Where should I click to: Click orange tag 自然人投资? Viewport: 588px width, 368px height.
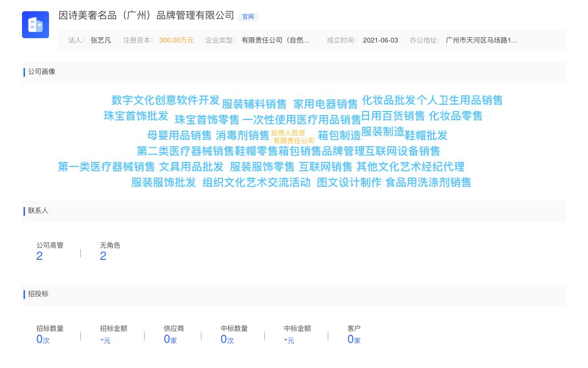pyautogui.click(x=288, y=133)
